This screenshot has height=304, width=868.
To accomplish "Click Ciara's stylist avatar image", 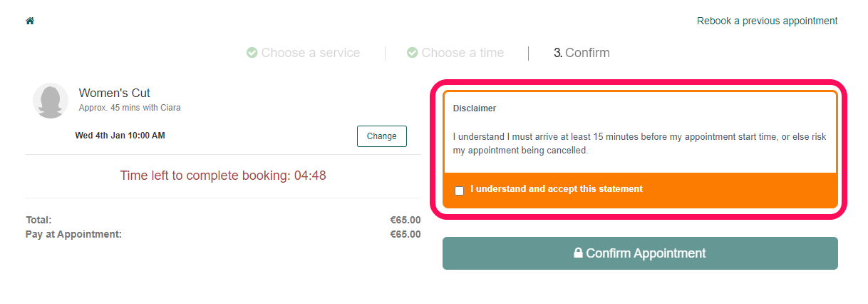I will coord(51,101).
